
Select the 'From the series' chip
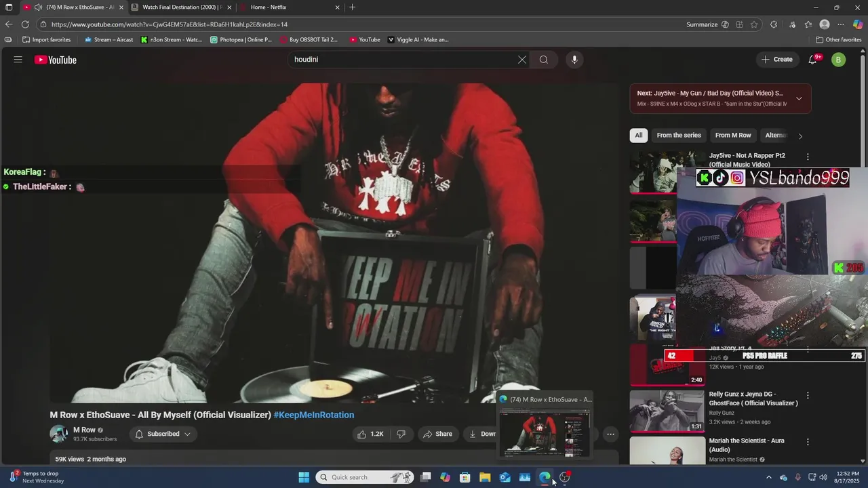(679, 136)
